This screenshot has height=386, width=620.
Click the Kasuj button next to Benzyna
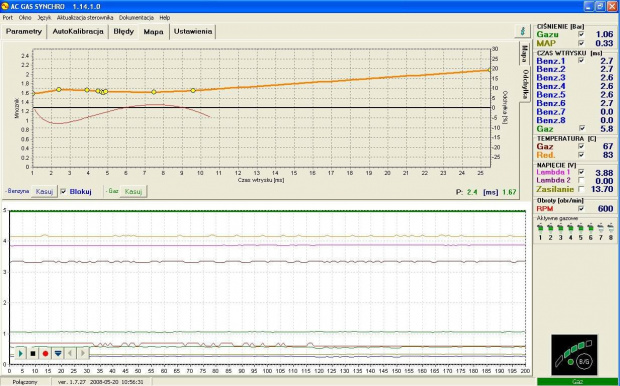click(44, 191)
